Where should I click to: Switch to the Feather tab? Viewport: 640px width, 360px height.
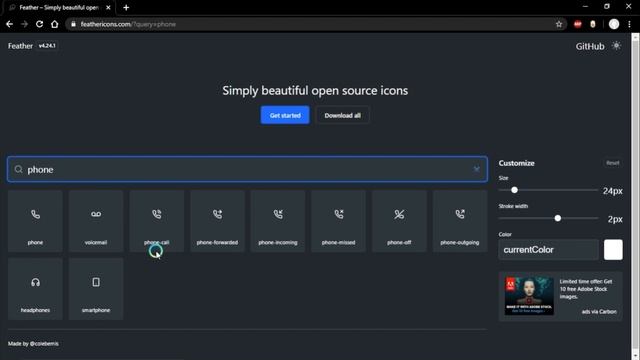coord(59,7)
